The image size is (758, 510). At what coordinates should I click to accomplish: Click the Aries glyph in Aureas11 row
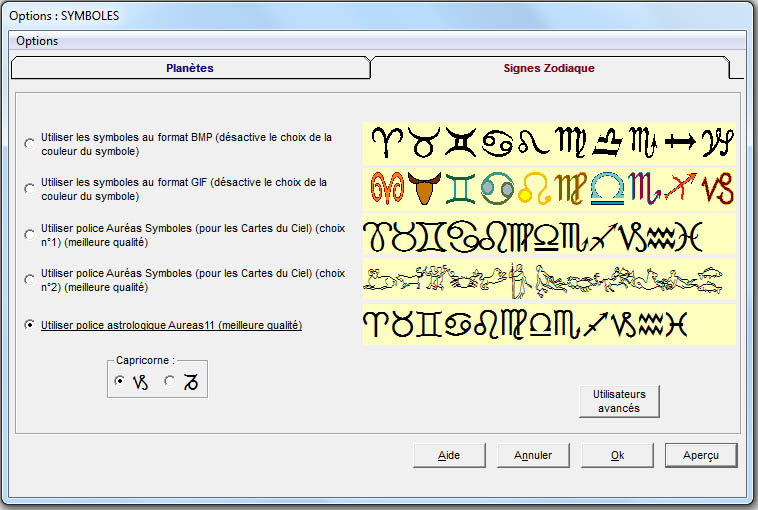375,324
